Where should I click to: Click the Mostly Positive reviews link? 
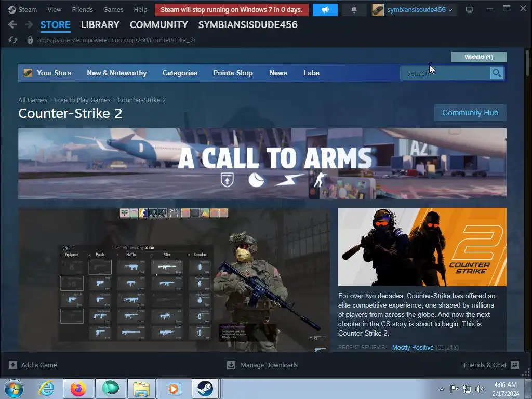click(x=413, y=348)
